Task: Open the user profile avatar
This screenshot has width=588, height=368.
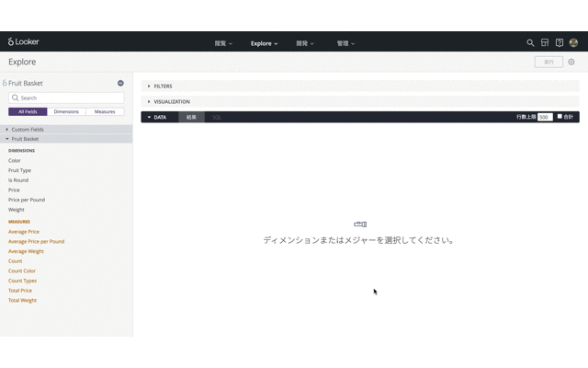Action: tap(574, 42)
